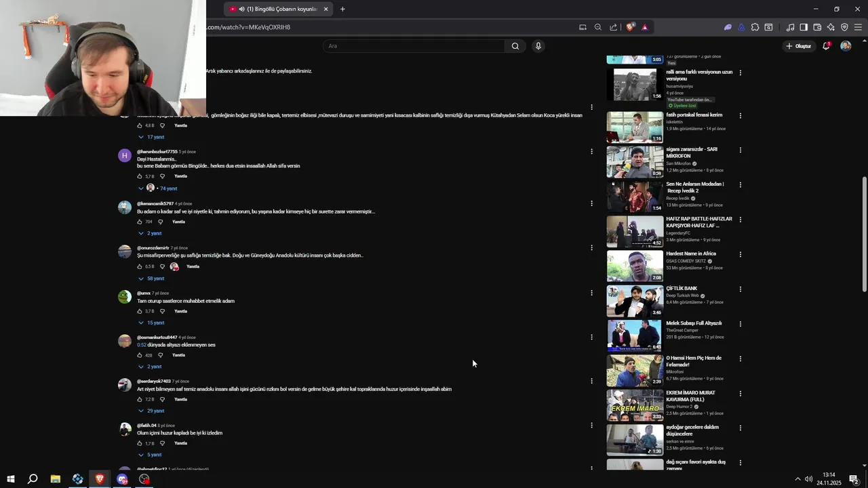Click the install/cast screen icon in address bar

coord(583,27)
